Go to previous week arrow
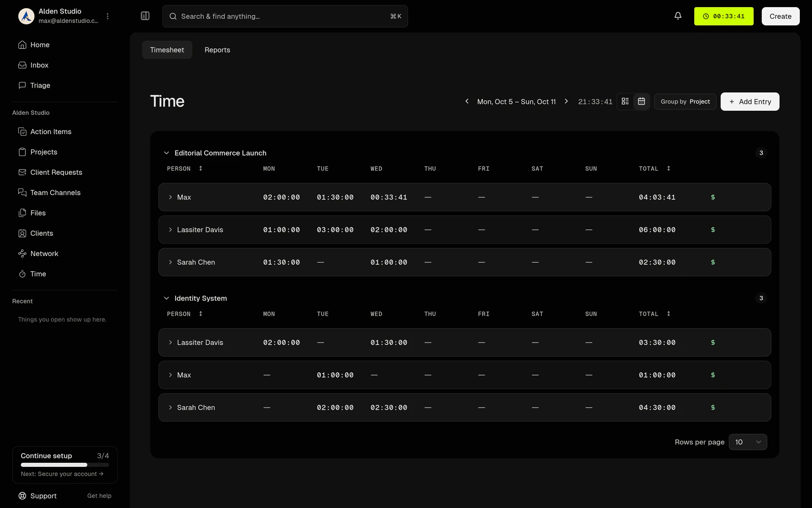The height and width of the screenshot is (508, 812). click(x=467, y=102)
